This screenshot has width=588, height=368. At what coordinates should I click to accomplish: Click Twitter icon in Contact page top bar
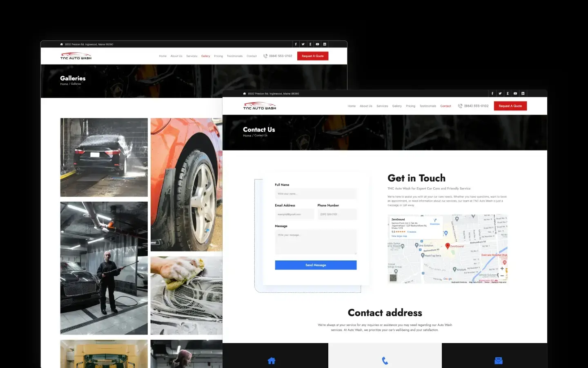point(500,94)
